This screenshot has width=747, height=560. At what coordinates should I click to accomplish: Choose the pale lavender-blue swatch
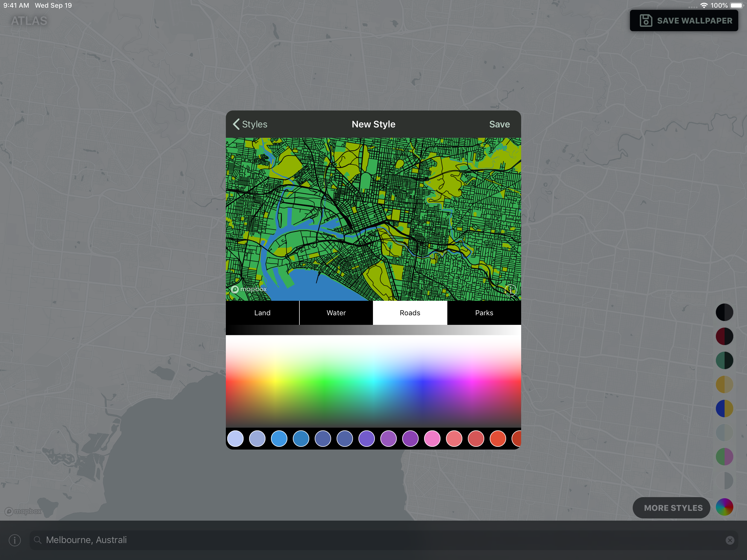click(235, 438)
